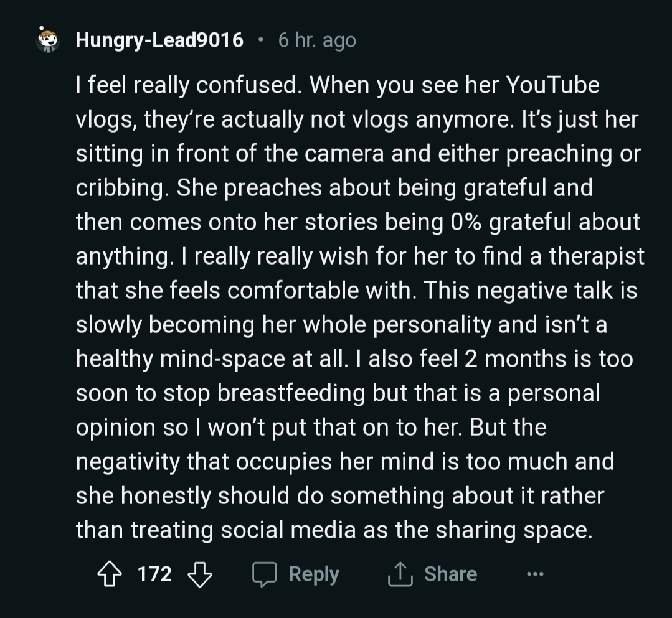Downvote the Hungry-Lead9016 comment
The width and height of the screenshot is (672, 618).
(x=199, y=574)
